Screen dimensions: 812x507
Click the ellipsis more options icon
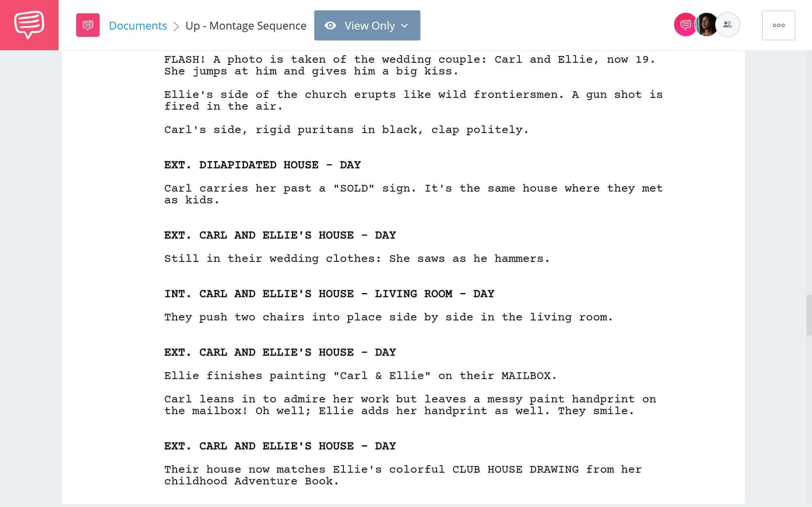(x=778, y=25)
